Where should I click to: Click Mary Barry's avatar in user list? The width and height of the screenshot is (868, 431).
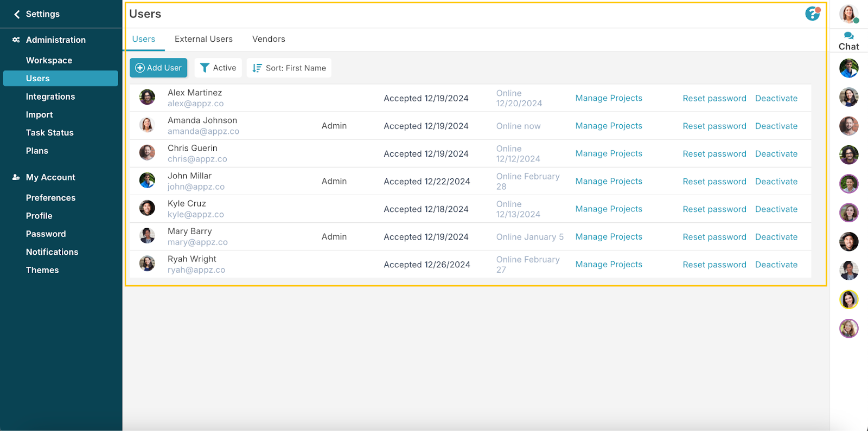pyautogui.click(x=147, y=236)
